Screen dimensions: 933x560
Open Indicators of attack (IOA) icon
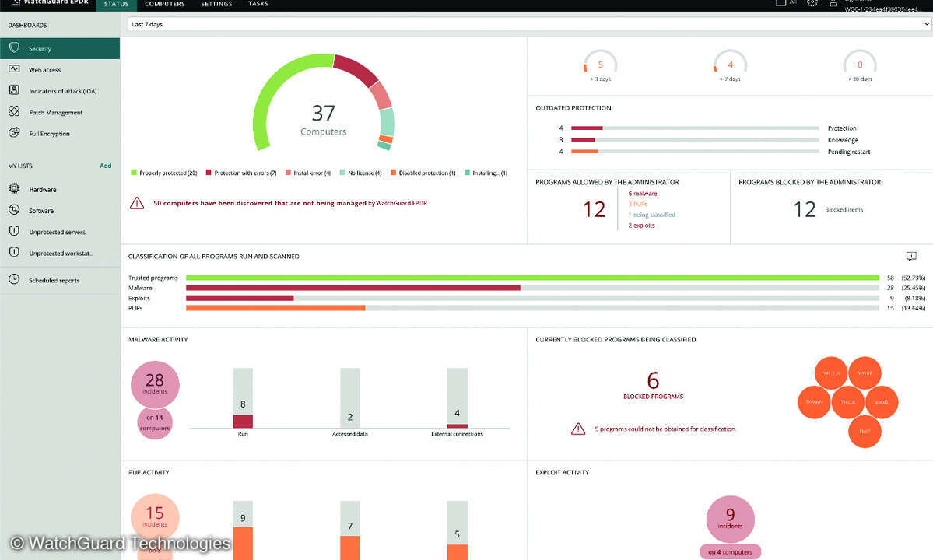[x=14, y=90]
